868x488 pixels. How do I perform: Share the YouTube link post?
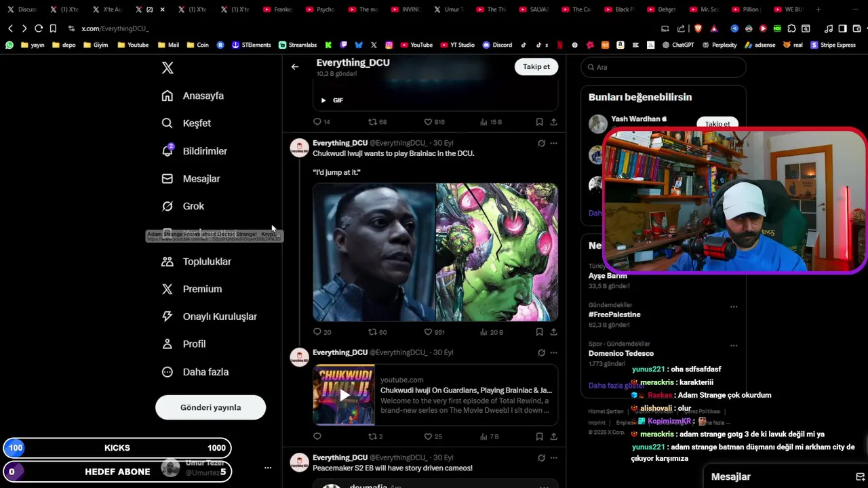click(553, 436)
